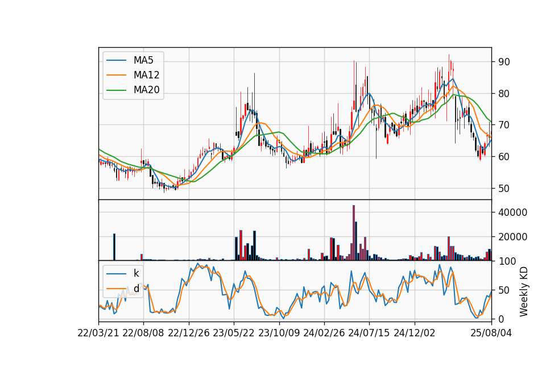The image size is (546, 392).
Task: Click the green MA20 legend line sample
Action: pyautogui.click(x=116, y=90)
